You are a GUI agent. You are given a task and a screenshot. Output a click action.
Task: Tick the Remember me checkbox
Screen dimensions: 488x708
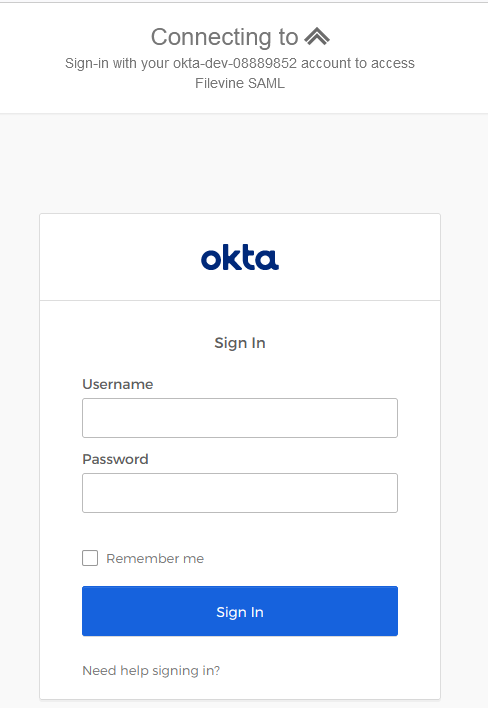pyautogui.click(x=90, y=558)
